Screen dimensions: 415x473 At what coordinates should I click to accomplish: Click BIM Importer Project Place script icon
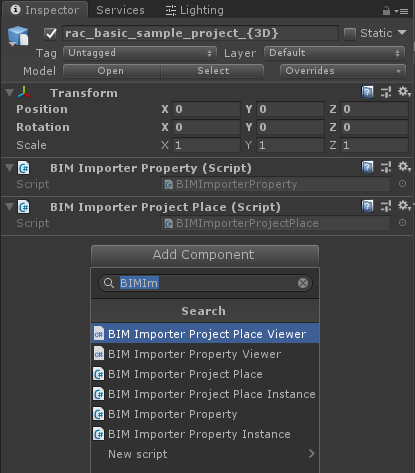(24, 207)
